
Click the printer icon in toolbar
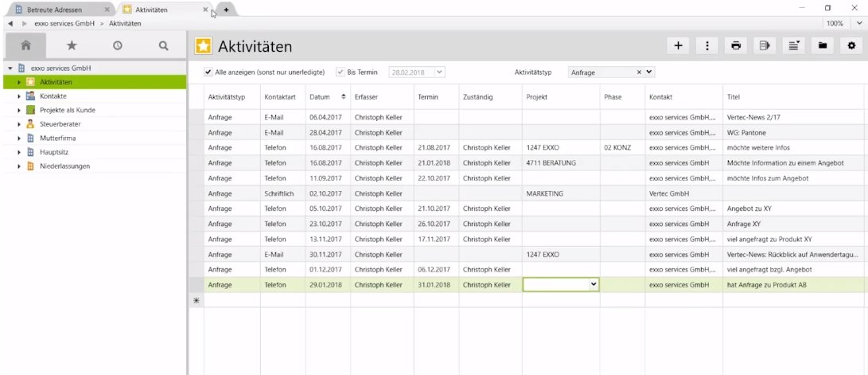coord(737,46)
